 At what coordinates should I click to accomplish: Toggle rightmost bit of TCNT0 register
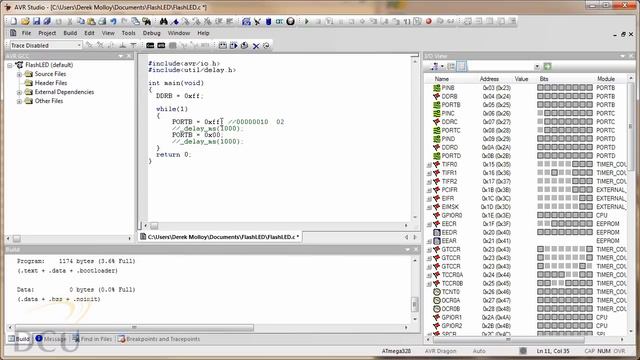[x=589, y=292]
